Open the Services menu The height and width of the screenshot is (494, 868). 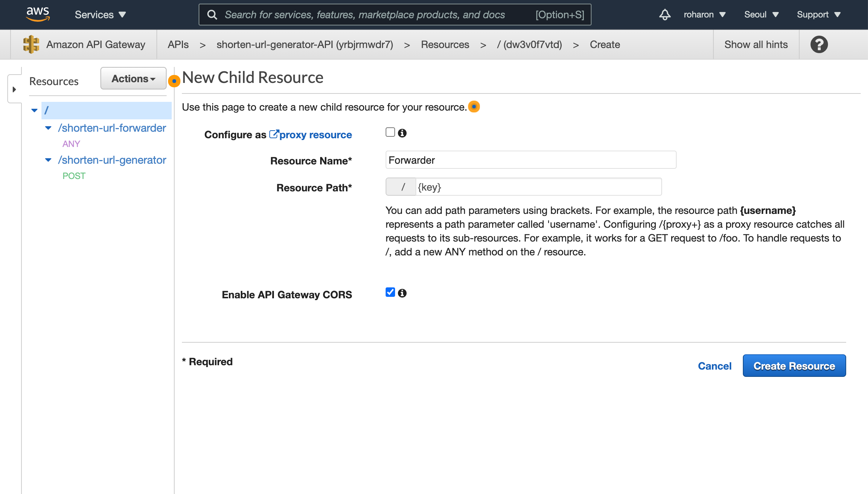[100, 15]
